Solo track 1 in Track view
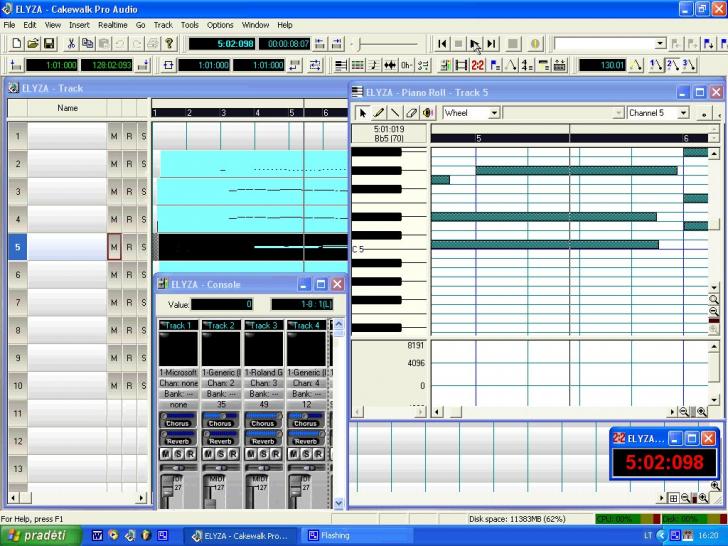Image resolution: width=728 pixels, height=546 pixels. coord(143,136)
